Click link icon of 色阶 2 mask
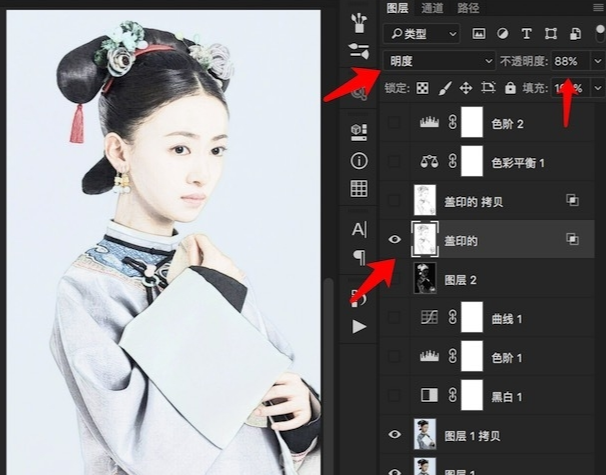The width and height of the screenshot is (606, 475). [453, 123]
